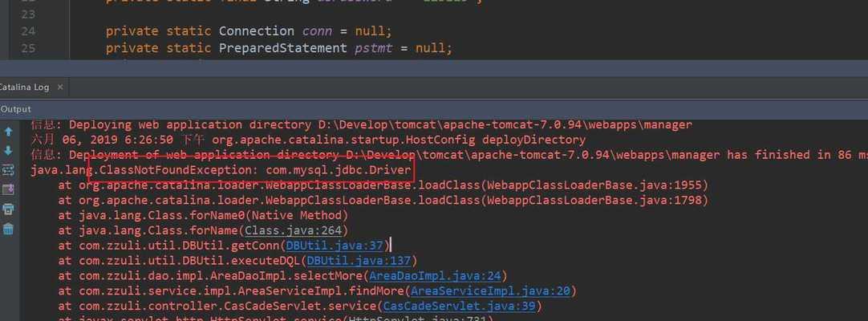Click the loadClass WebappClassLoaderBase.java:1798 line
This screenshot has height=321, width=868.
(x=383, y=200)
